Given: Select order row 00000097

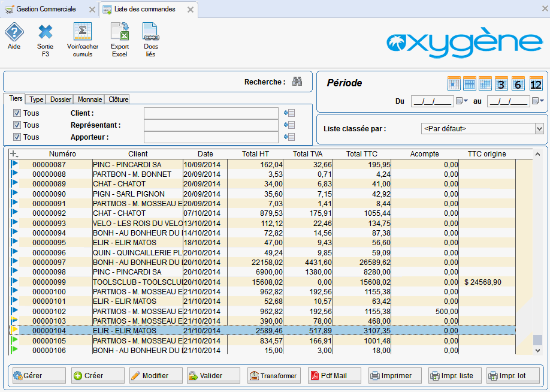Looking at the screenshot, I should tap(262, 262).
